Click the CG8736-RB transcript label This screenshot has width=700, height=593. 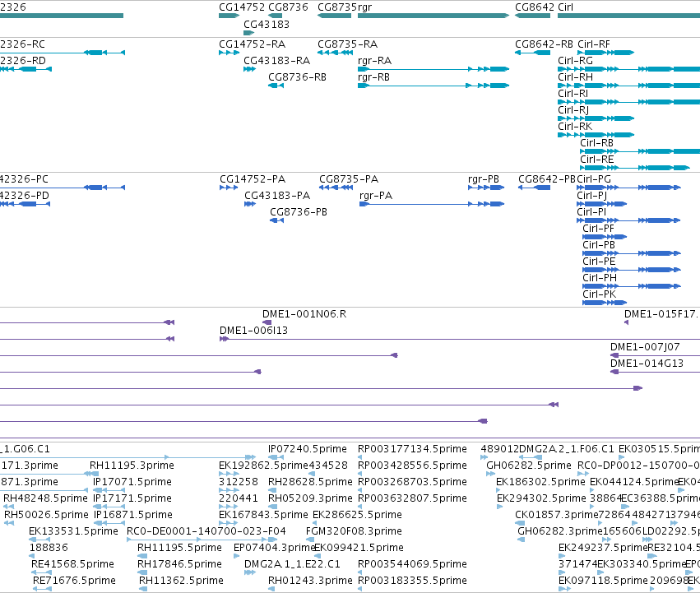(x=297, y=77)
